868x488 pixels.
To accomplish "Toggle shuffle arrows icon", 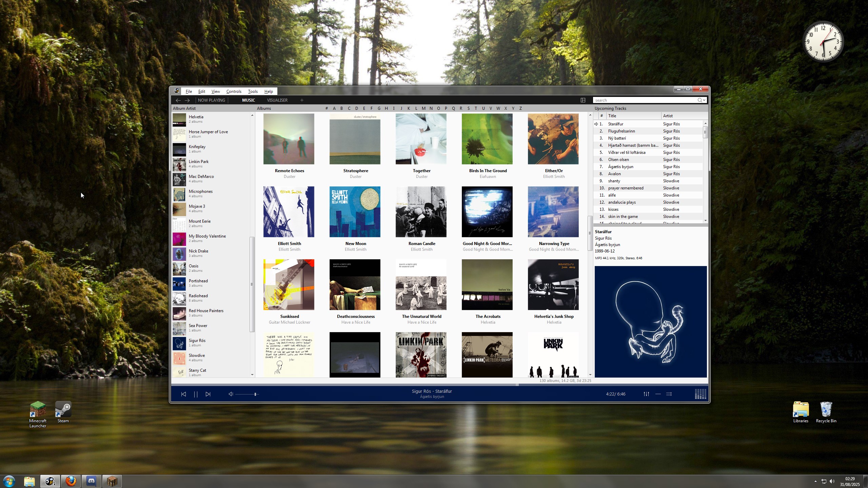I will click(669, 394).
